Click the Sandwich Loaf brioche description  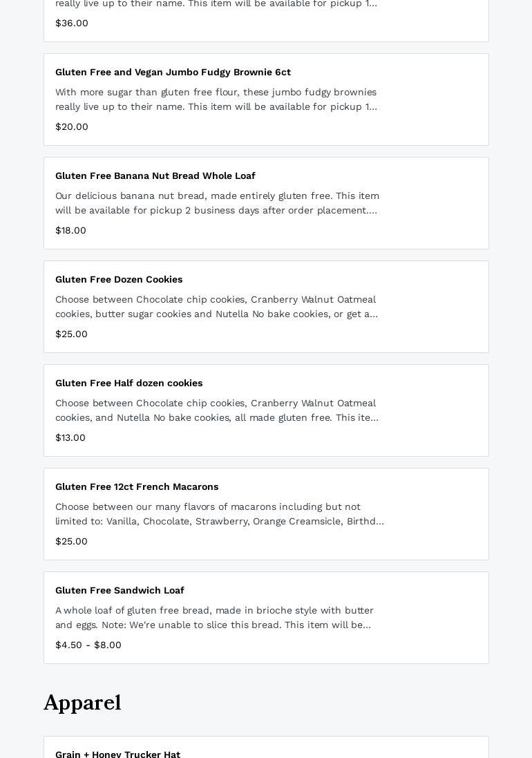point(214,618)
